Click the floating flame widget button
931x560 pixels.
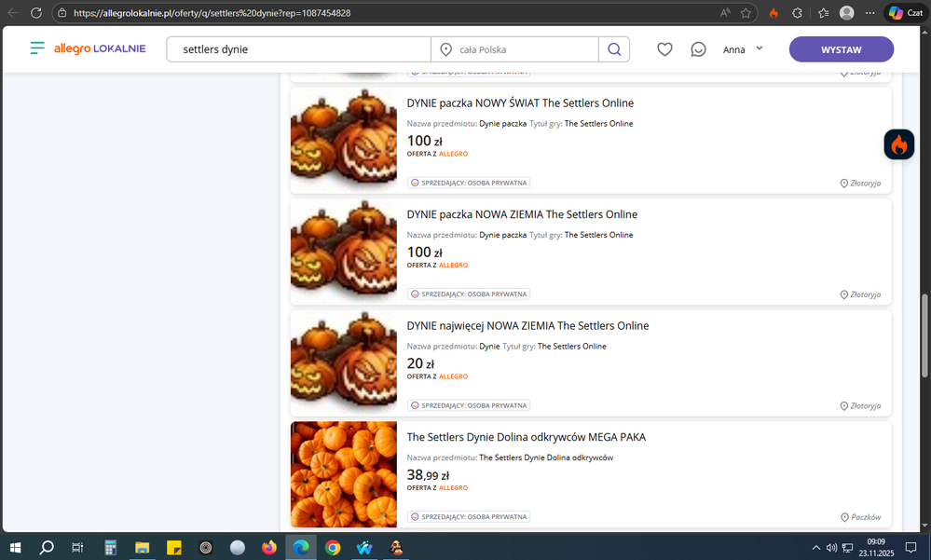[x=898, y=144]
